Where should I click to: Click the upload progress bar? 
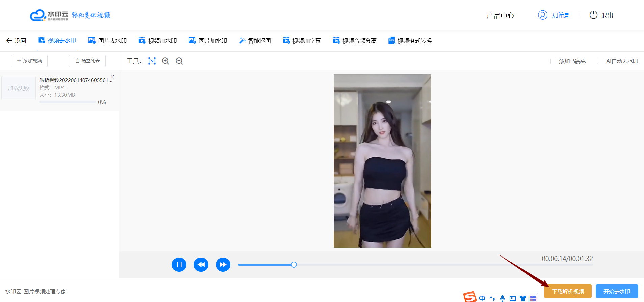(68, 102)
